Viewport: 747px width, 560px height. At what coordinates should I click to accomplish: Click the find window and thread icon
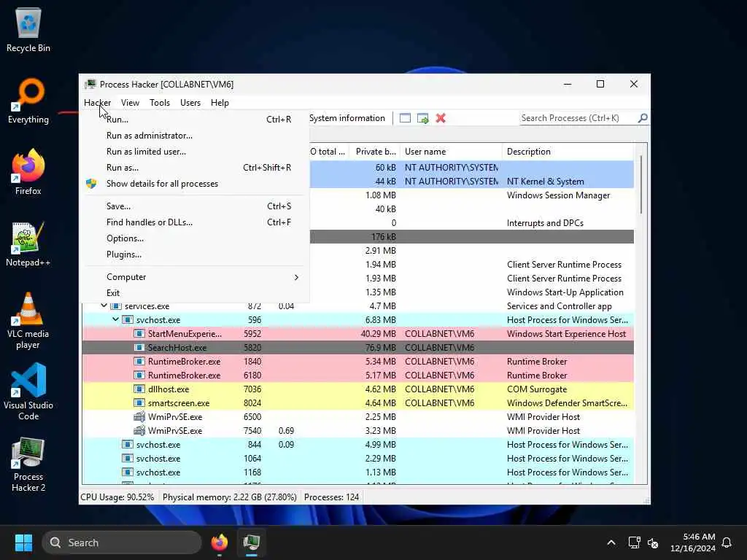[422, 118]
